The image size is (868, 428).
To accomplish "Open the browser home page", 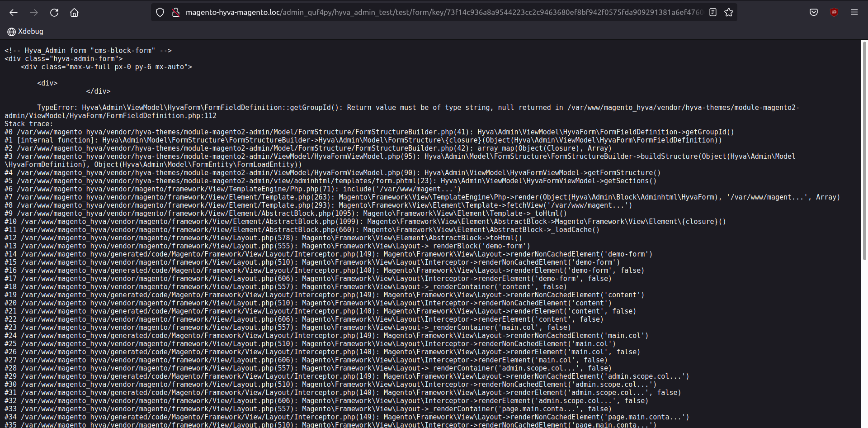I will tap(75, 13).
